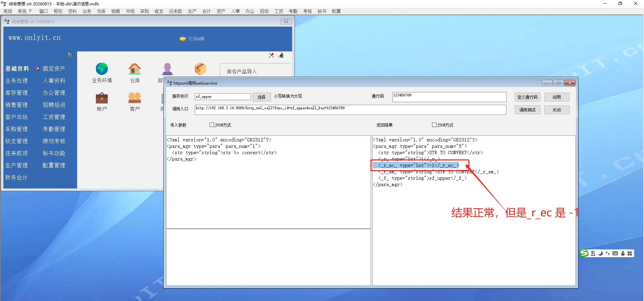Open the 系统 F menu
The width and height of the screenshot is (644, 301).
pos(24,11)
